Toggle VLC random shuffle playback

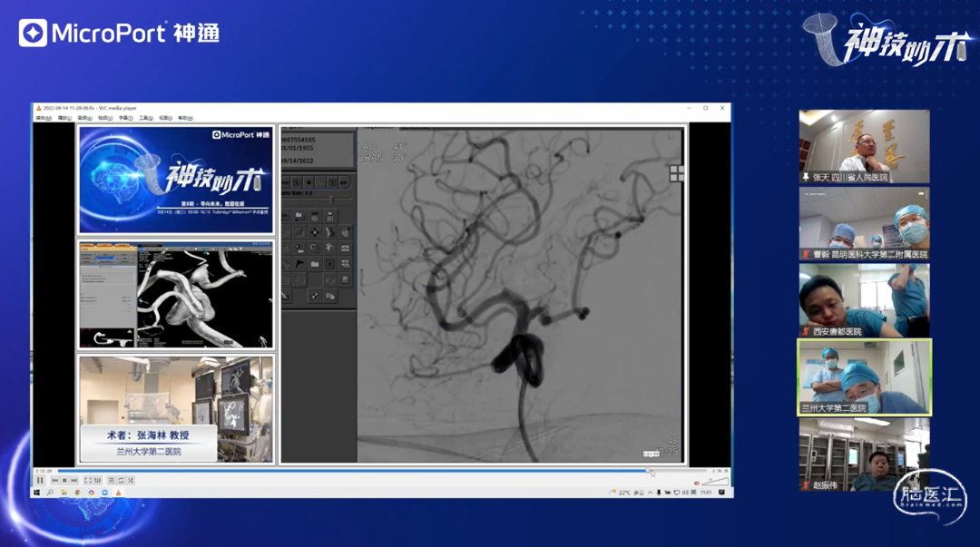coord(131,480)
